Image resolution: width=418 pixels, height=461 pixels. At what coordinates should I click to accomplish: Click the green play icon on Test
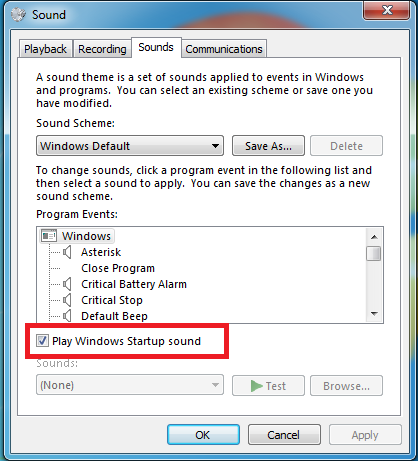pos(256,386)
